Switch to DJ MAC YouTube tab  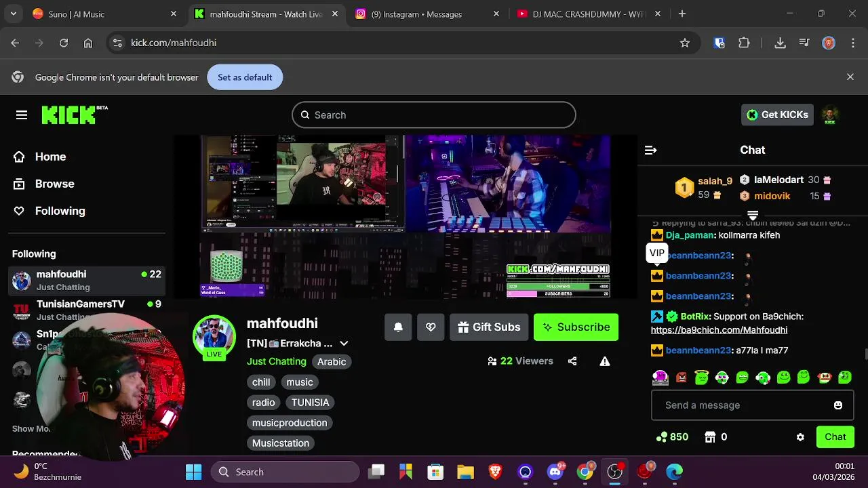point(588,14)
